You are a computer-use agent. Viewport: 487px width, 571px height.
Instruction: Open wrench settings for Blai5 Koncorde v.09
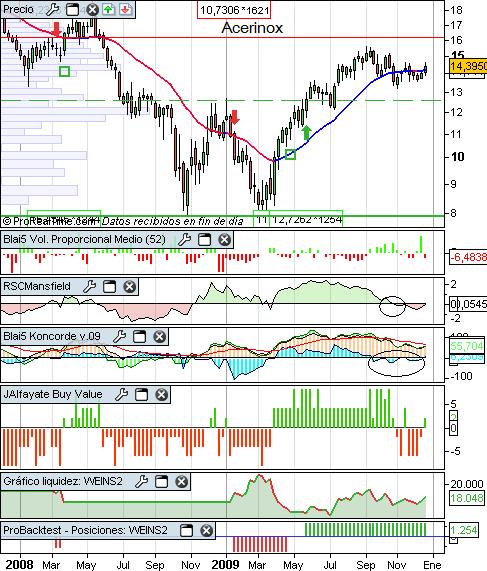pos(119,336)
